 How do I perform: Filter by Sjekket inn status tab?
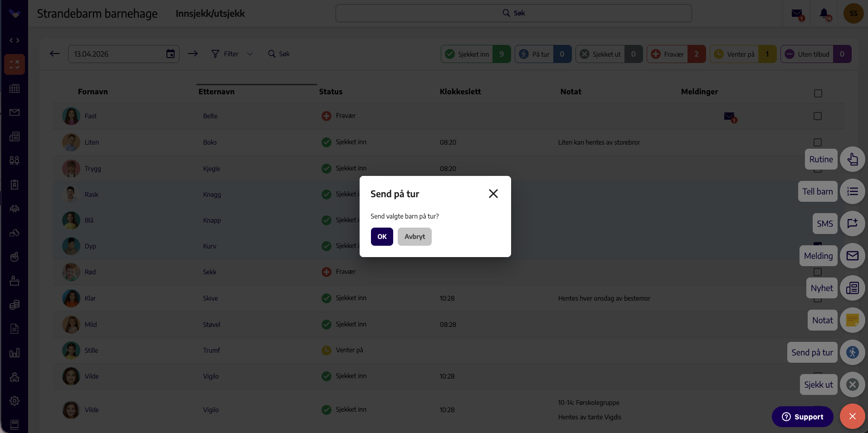coord(476,54)
